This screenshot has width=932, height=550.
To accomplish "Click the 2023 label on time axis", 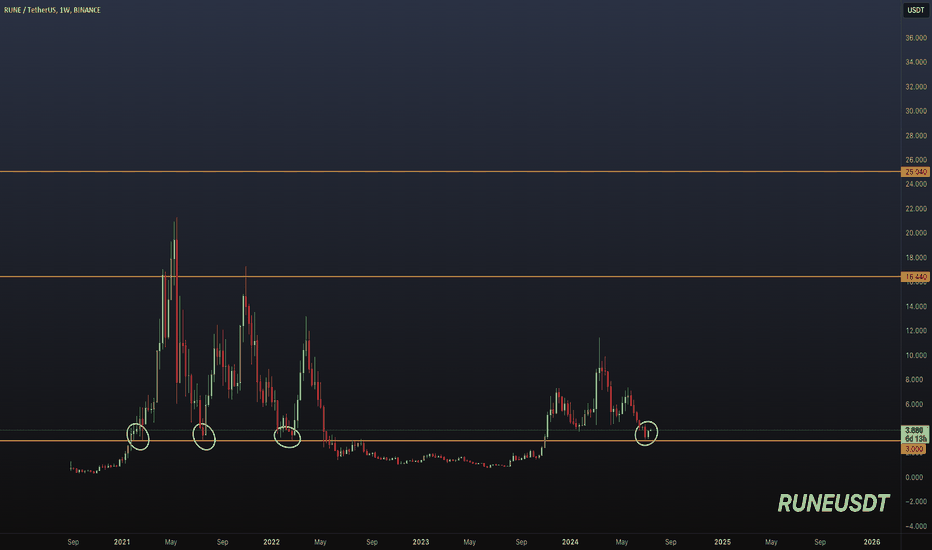I will [421, 542].
